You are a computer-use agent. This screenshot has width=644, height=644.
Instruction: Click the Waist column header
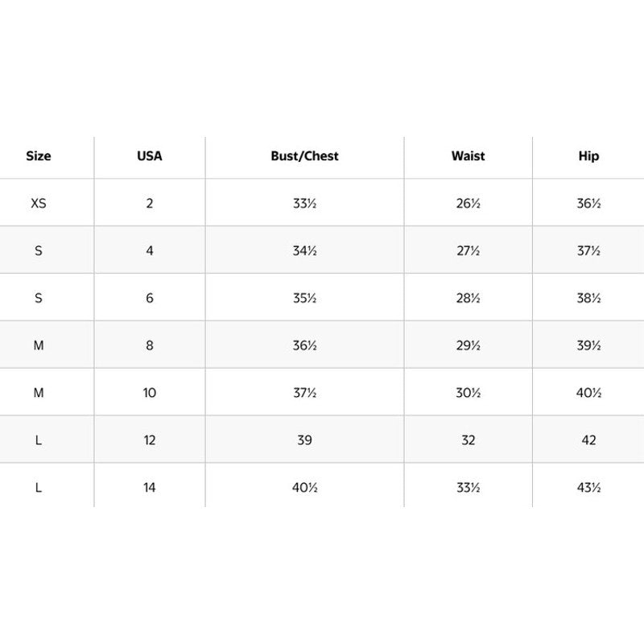468,156
